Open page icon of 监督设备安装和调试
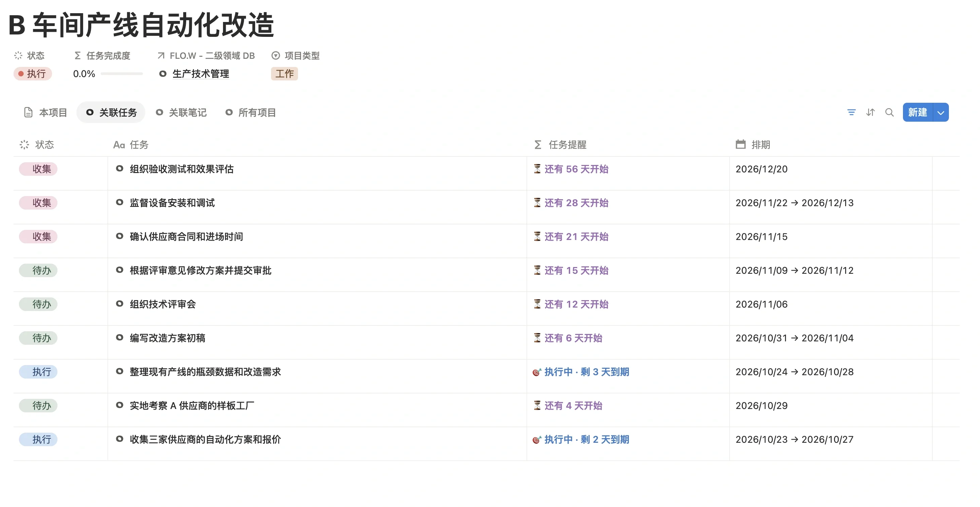The height and width of the screenshot is (507, 980). click(119, 202)
